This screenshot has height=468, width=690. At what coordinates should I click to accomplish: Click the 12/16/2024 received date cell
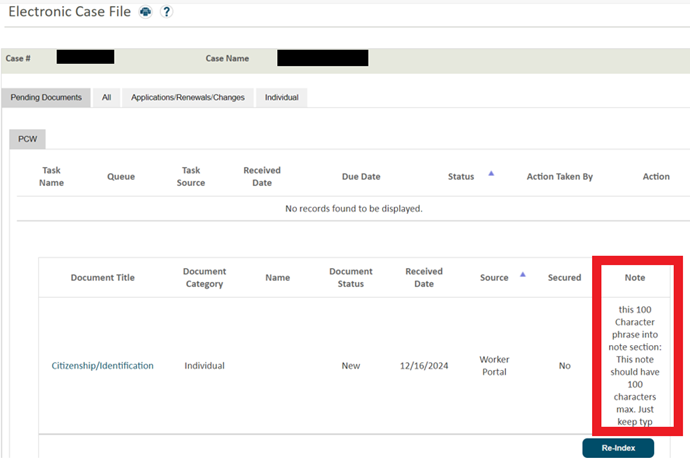click(424, 366)
